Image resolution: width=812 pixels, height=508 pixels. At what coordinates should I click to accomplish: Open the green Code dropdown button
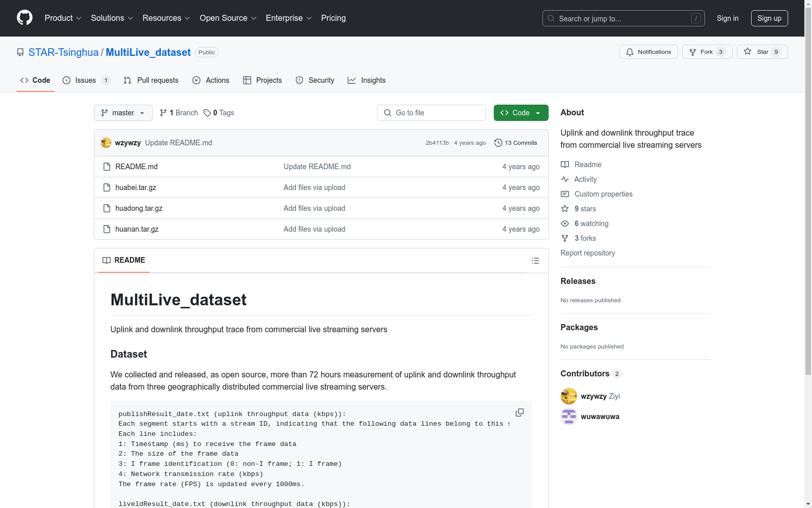coord(521,113)
